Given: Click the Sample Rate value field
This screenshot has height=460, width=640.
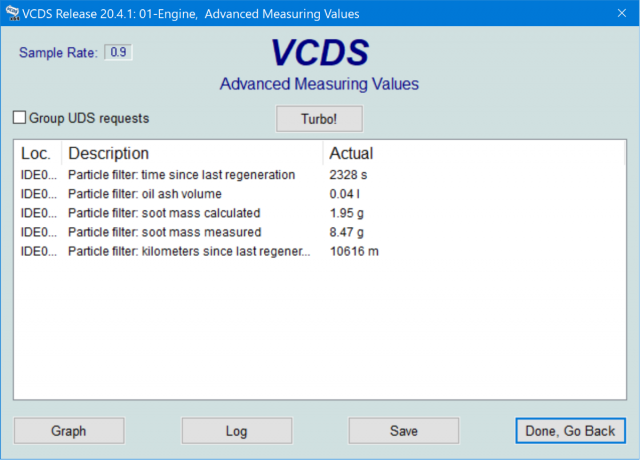Looking at the screenshot, I should tap(119, 52).
